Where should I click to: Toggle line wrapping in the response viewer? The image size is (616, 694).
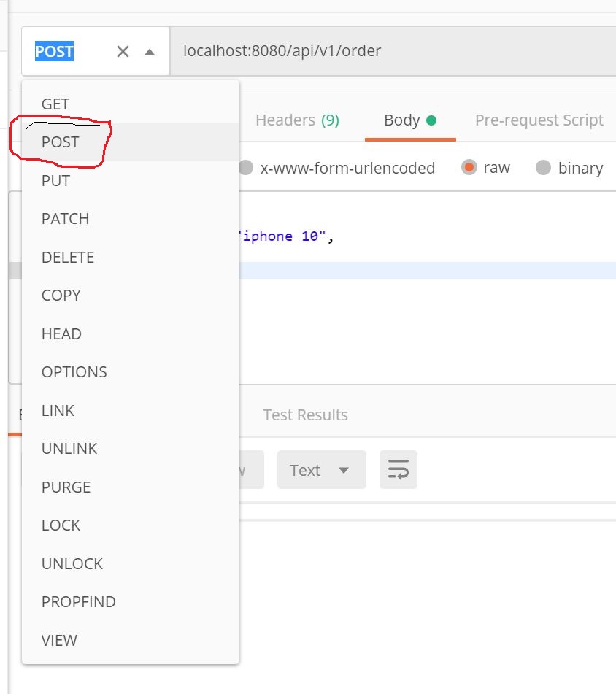coord(398,469)
